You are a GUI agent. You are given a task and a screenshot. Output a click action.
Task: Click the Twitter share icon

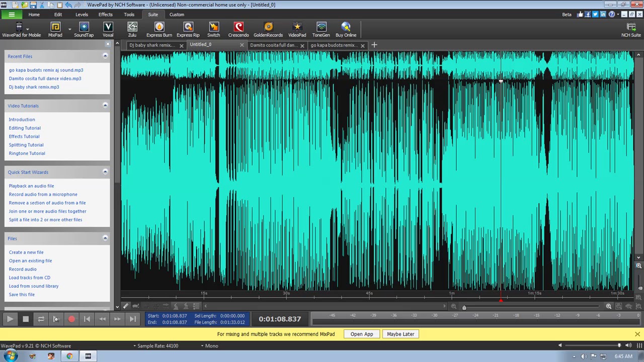coord(595,15)
